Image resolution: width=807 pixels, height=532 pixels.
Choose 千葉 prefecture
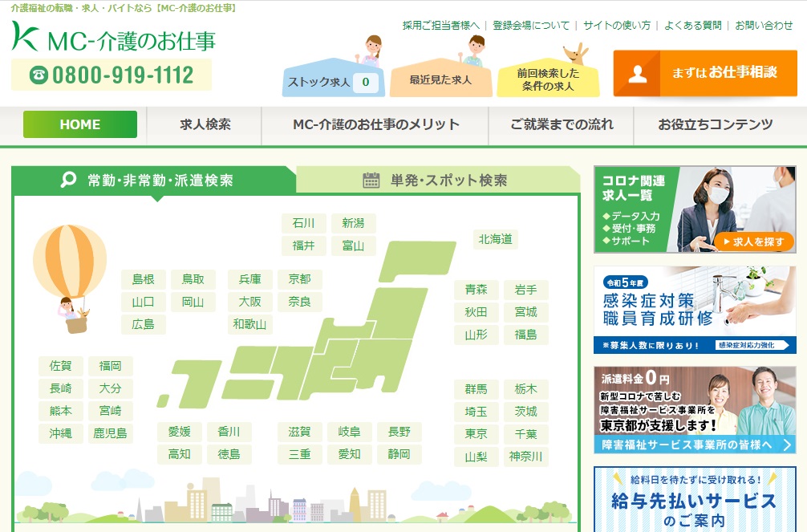click(526, 434)
